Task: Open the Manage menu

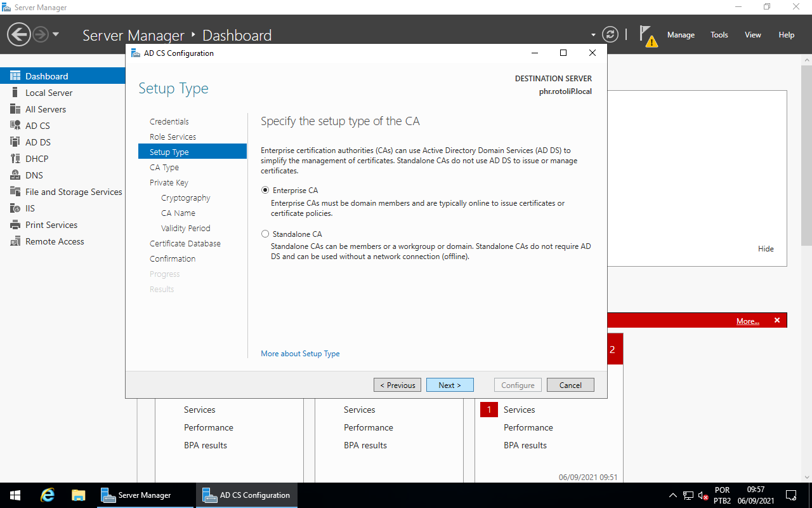Action: [681, 35]
